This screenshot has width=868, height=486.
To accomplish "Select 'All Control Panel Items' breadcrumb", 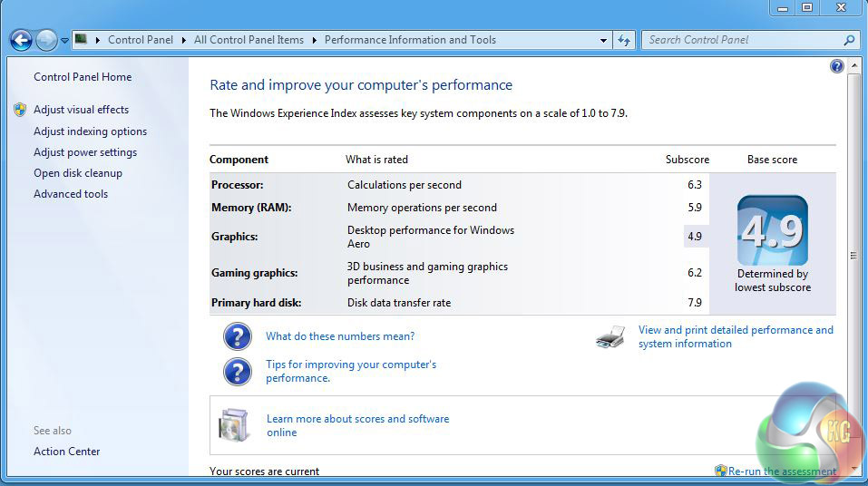I will click(x=249, y=40).
